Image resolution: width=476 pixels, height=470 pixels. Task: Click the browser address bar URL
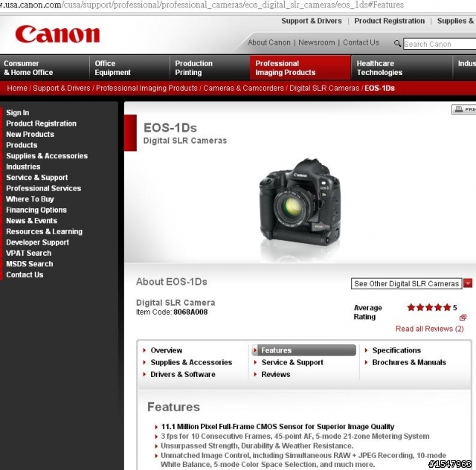pos(202,5)
